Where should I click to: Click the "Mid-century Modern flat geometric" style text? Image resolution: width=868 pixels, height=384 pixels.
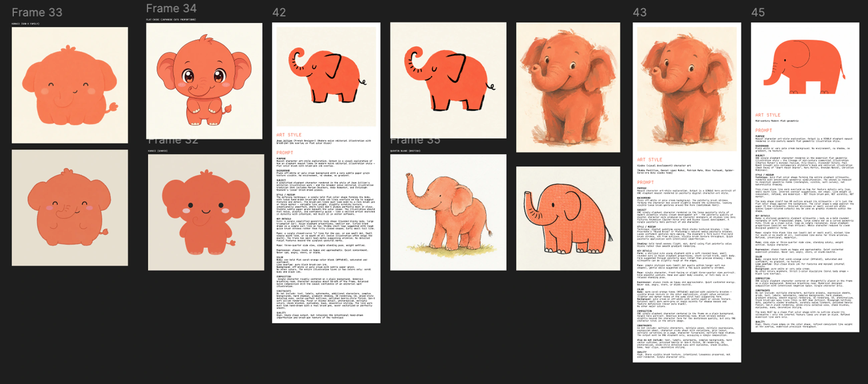point(777,120)
